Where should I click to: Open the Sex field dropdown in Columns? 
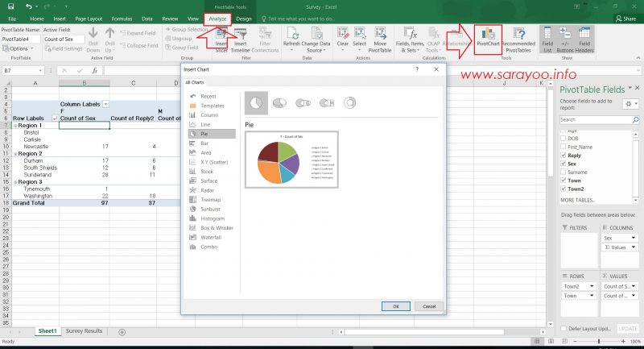(633, 238)
